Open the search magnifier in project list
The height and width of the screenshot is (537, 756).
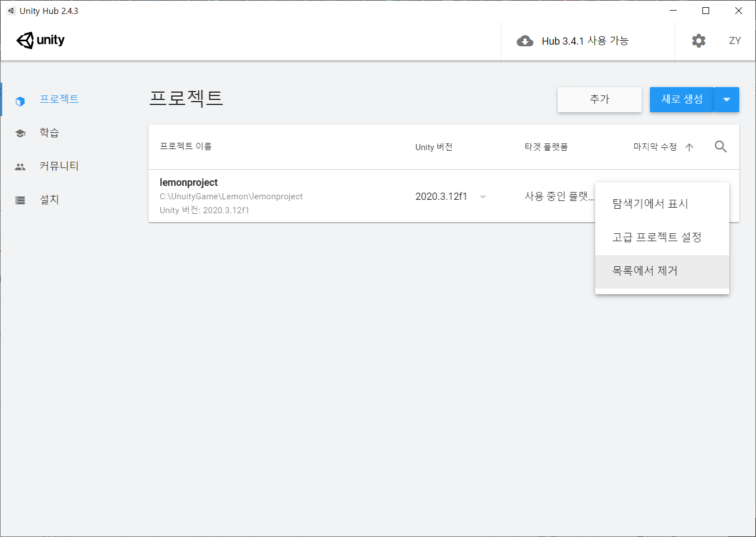click(721, 147)
